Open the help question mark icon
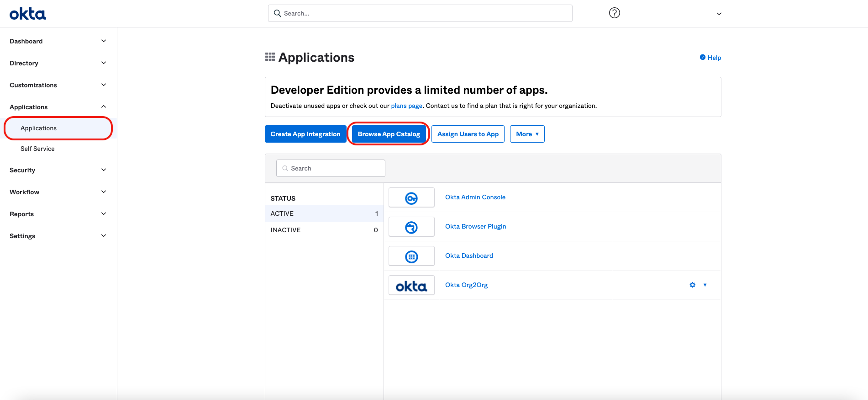The height and width of the screenshot is (400, 868). 615,13
